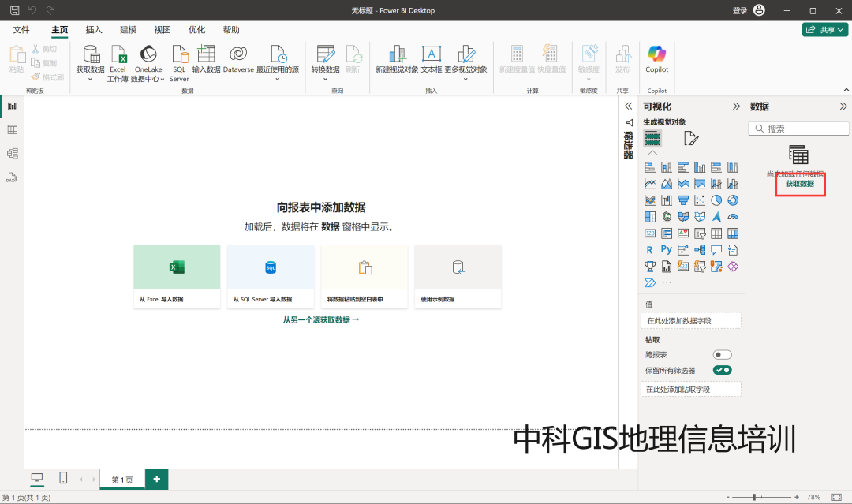Viewport: 852px width, 504px height.
Task: Click 获取数据 link in the data pane
Action: 800,184
